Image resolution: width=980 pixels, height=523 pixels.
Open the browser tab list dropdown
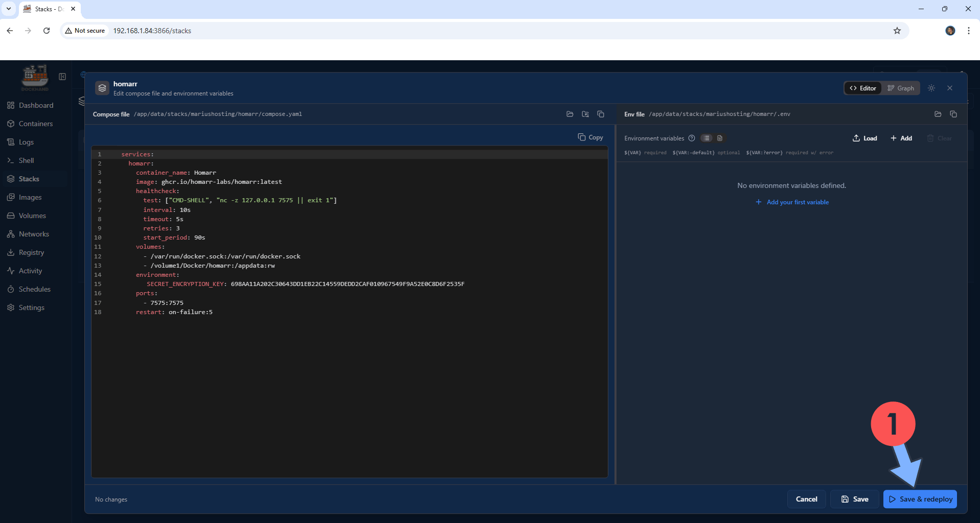(9, 9)
